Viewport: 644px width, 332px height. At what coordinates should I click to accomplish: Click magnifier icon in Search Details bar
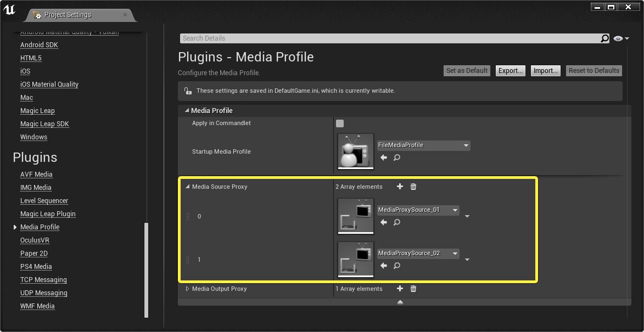[x=604, y=38]
